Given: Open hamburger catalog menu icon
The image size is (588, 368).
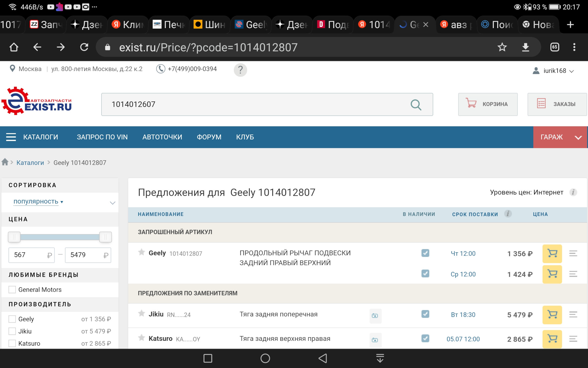Looking at the screenshot, I should pos(11,137).
